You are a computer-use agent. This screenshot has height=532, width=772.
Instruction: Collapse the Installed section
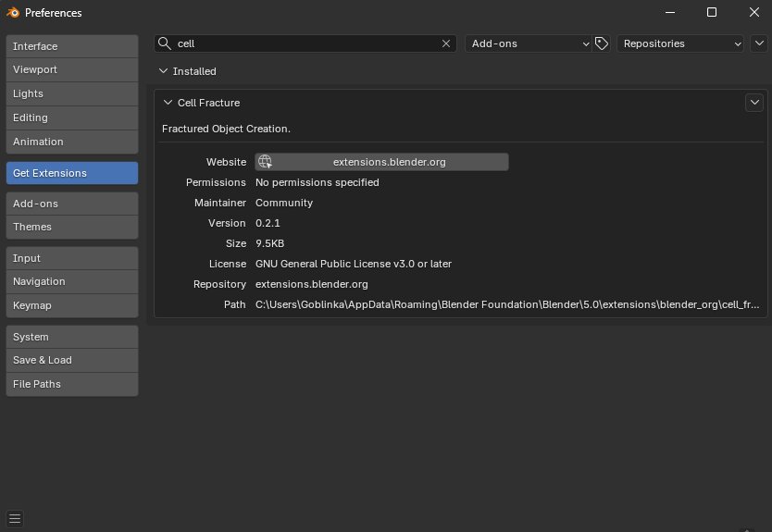click(x=164, y=71)
